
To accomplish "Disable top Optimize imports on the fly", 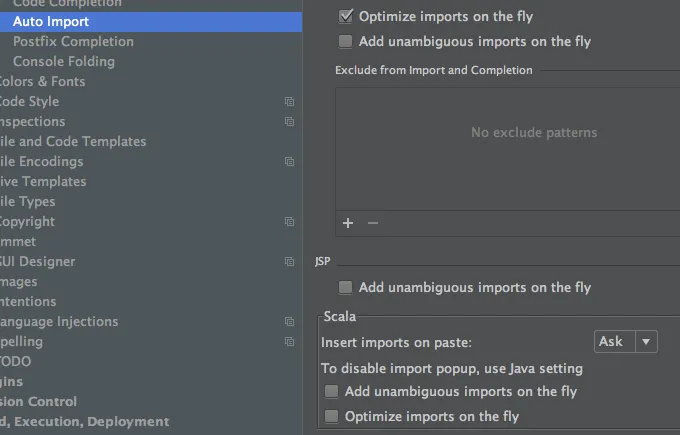I will (346, 16).
